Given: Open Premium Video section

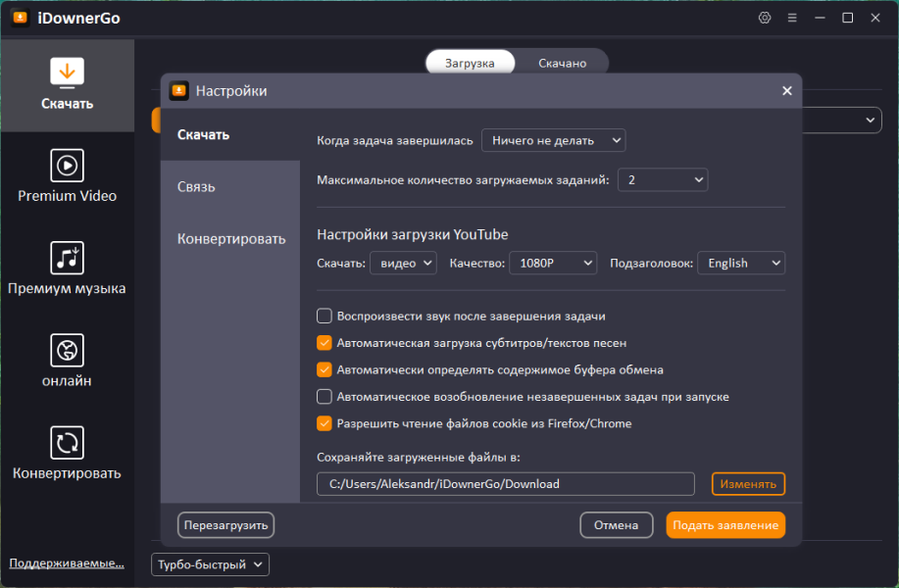Looking at the screenshot, I should point(67,176).
